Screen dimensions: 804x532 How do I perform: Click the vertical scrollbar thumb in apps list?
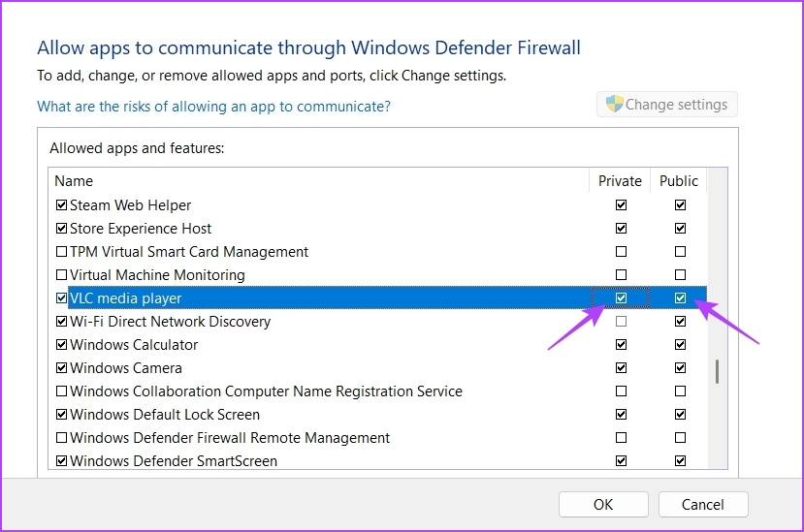pos(717,371)
